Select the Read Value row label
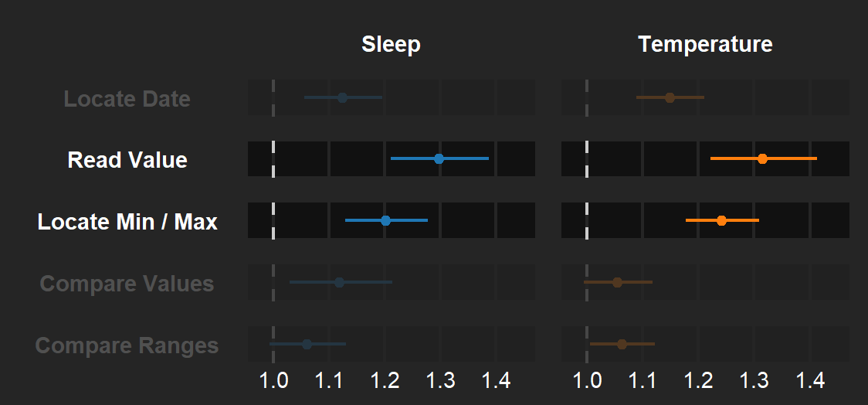The image size is (868, 405). click(x=127, y=160)
